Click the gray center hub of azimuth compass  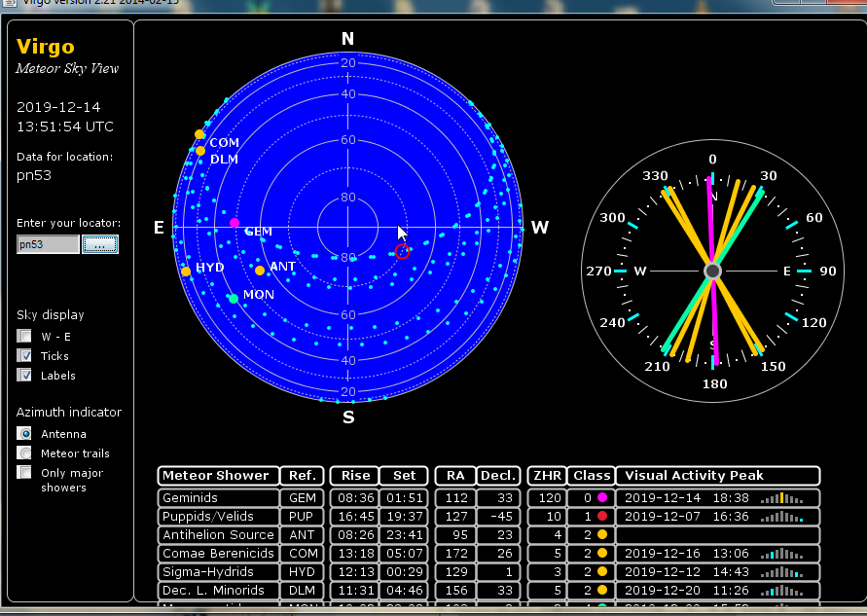pos(712,271)
